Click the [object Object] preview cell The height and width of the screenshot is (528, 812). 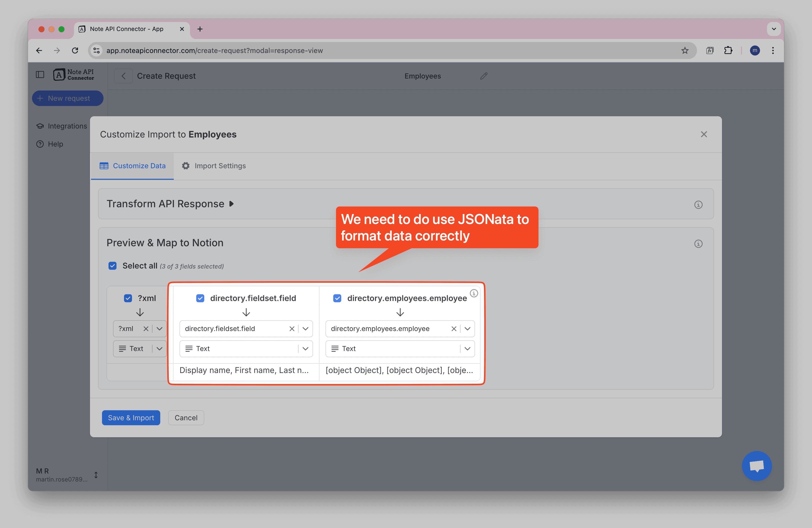coord(399,370)
